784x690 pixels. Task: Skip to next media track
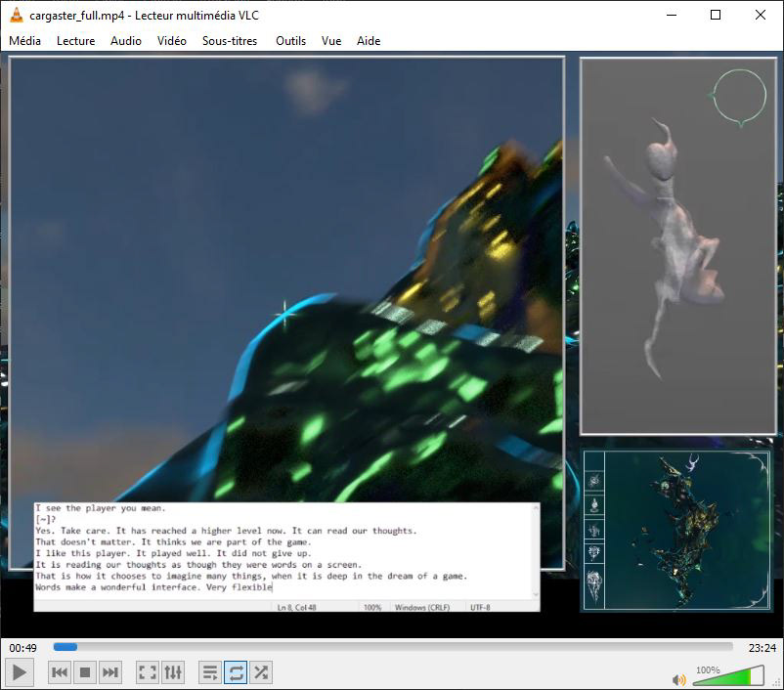(x=110, y=672)
